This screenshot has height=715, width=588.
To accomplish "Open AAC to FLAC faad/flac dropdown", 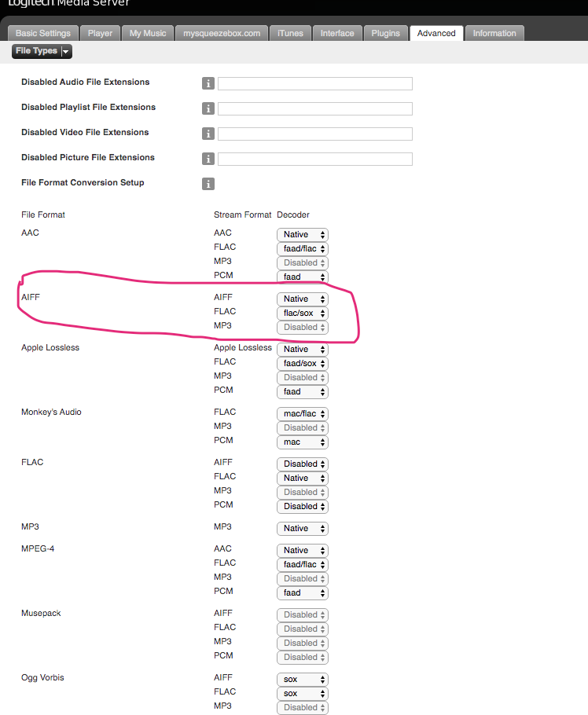I will click(303, 248).
